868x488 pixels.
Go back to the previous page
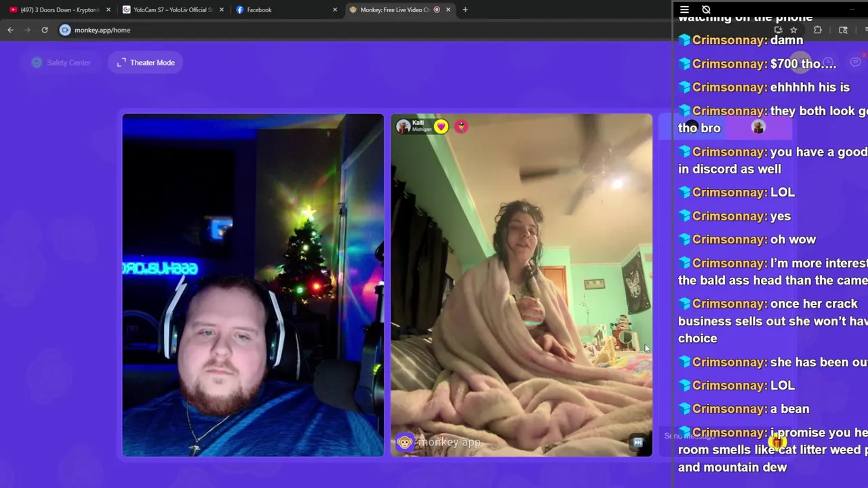point(10,30)
